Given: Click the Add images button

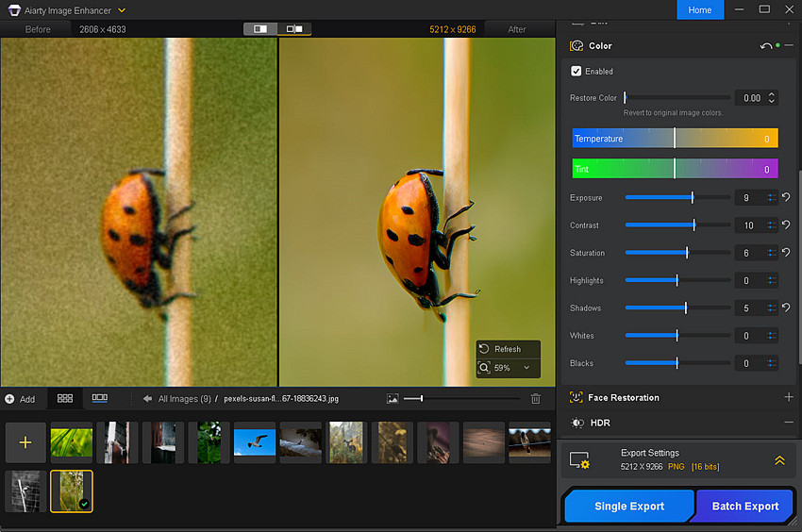Looking at the screenshot, I should 20,399.
